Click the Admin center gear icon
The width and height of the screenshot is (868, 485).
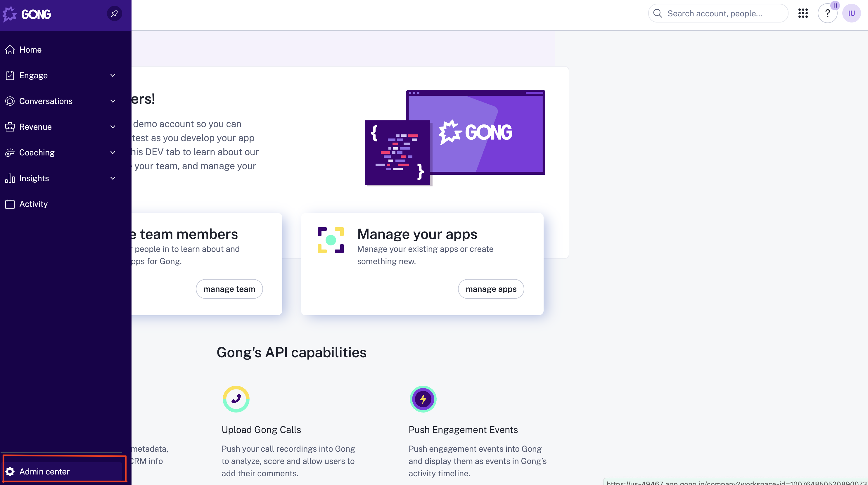point(10,472)
